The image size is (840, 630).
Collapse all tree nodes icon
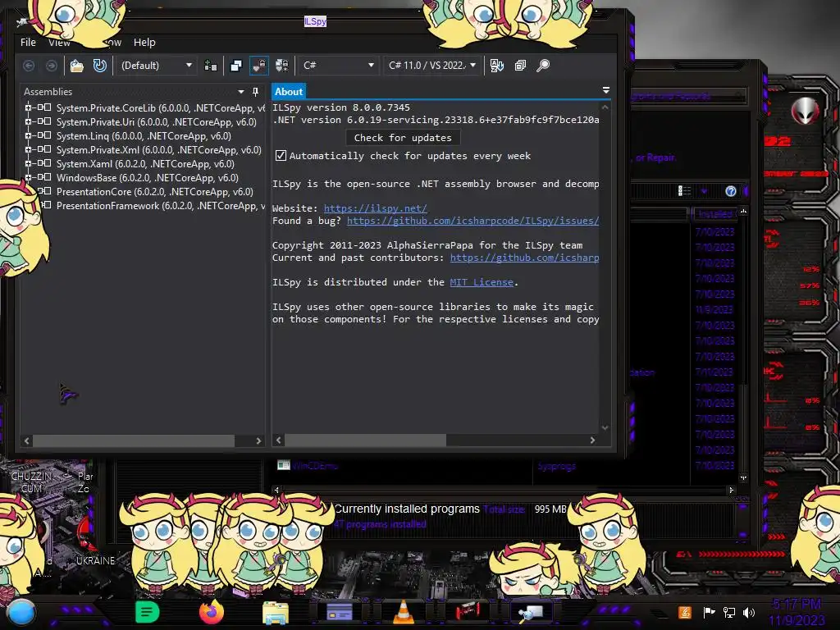point(520,66)
